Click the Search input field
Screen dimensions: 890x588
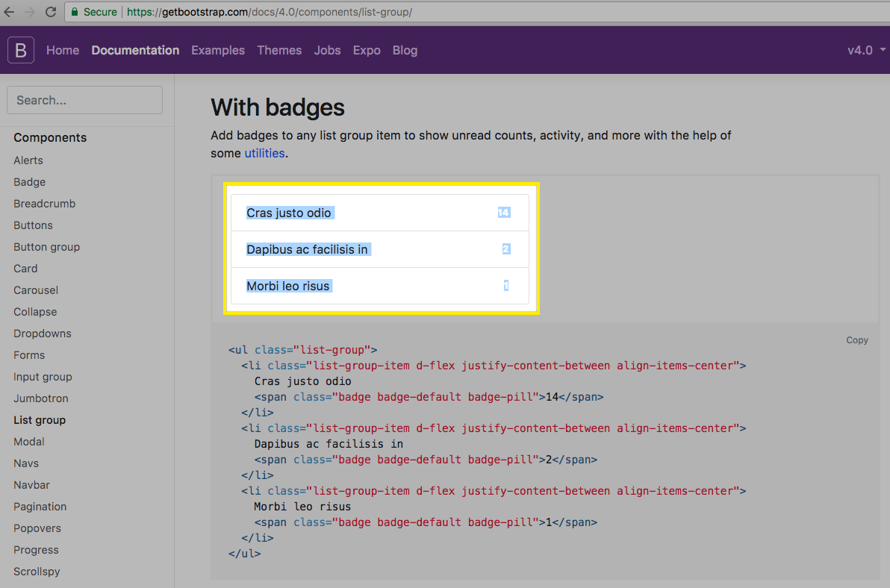84,99
